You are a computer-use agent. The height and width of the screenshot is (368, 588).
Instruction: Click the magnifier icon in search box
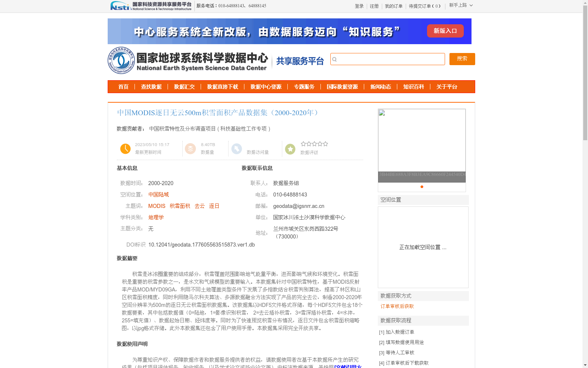point(334,59)
